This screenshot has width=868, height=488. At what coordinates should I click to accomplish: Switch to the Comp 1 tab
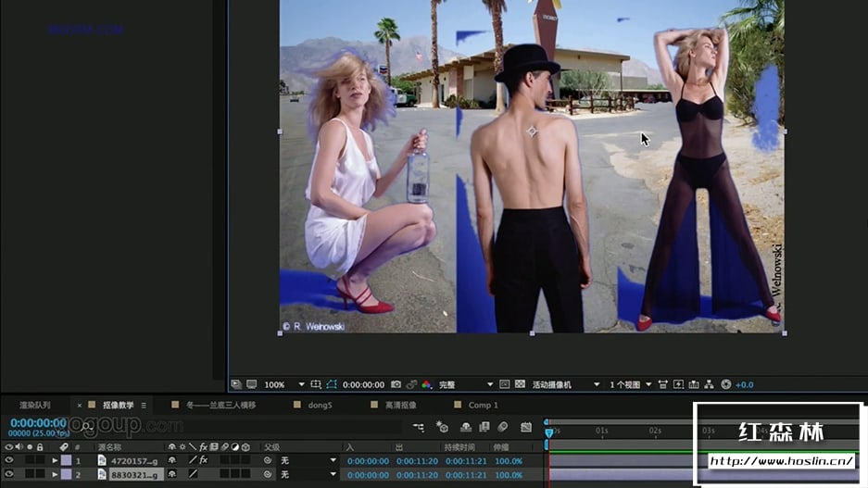[484, 405]
